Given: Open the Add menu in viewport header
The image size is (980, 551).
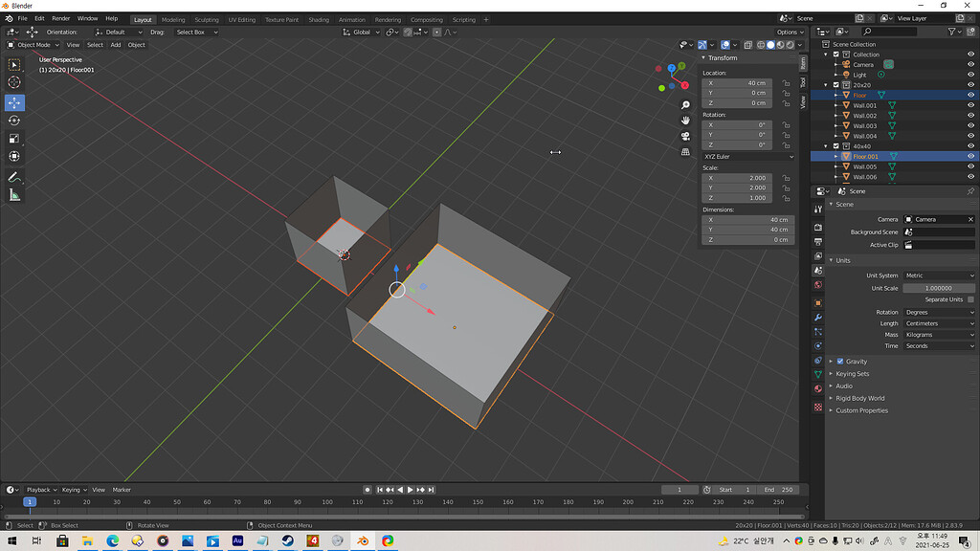Looking at the screenshot, I should tap(116, 45).
